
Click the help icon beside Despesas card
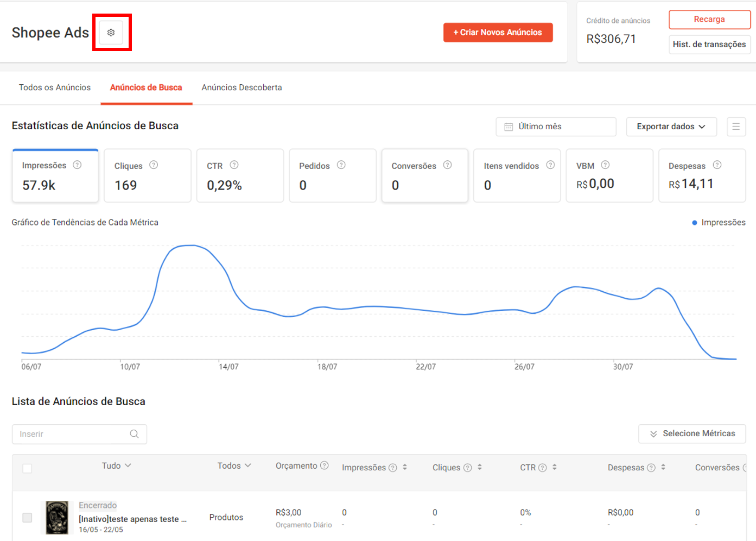[x=717, y=165]
